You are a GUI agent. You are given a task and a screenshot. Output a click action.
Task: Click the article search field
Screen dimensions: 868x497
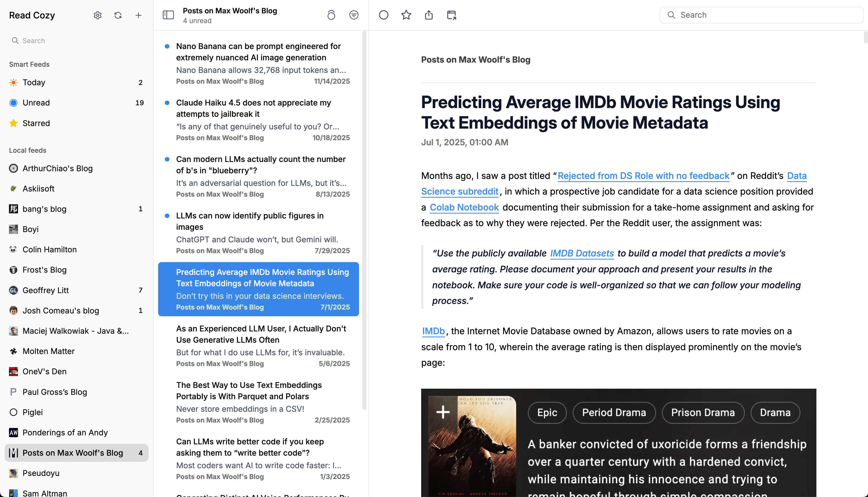[x=761, y=15]
